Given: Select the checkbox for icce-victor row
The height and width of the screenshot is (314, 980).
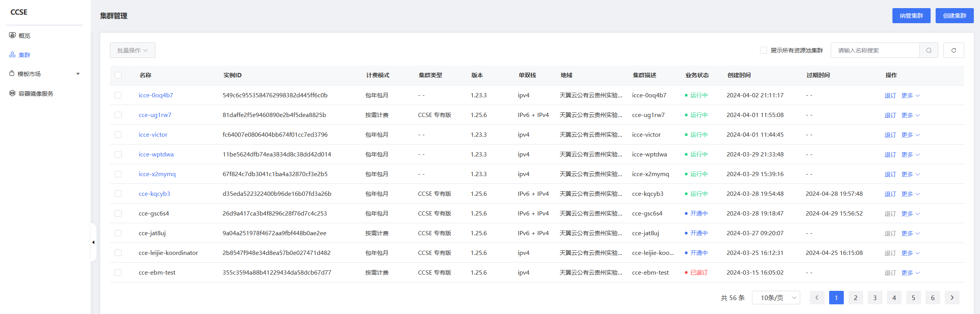Looking at the screenshot, I should point(118,134).
